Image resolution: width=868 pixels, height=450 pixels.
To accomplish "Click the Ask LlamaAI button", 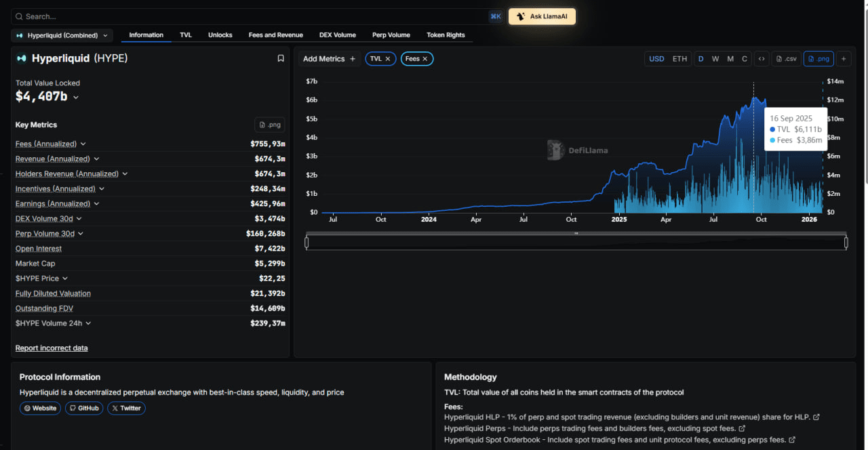I will (542, 16).
